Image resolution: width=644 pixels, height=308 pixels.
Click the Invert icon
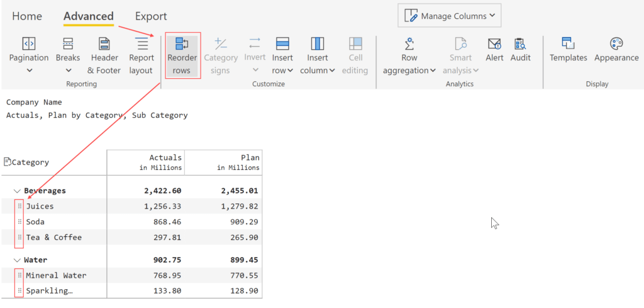(255, 42)
